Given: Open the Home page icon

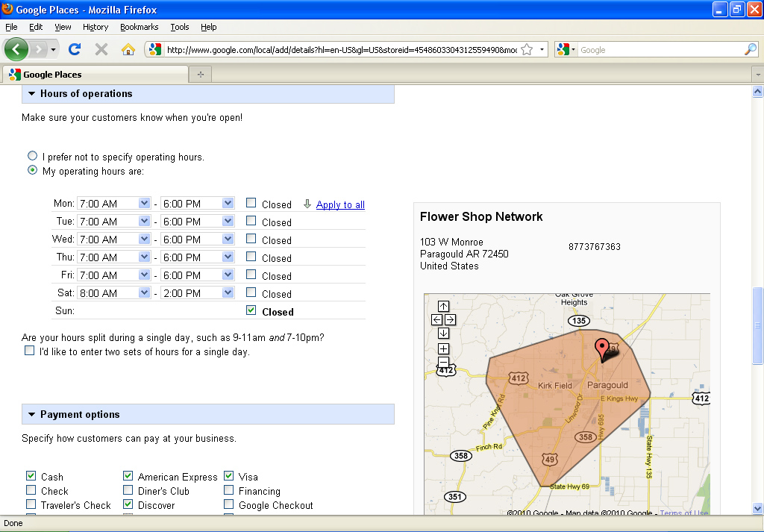Looking at the screenshot, I should coord(128,49).
